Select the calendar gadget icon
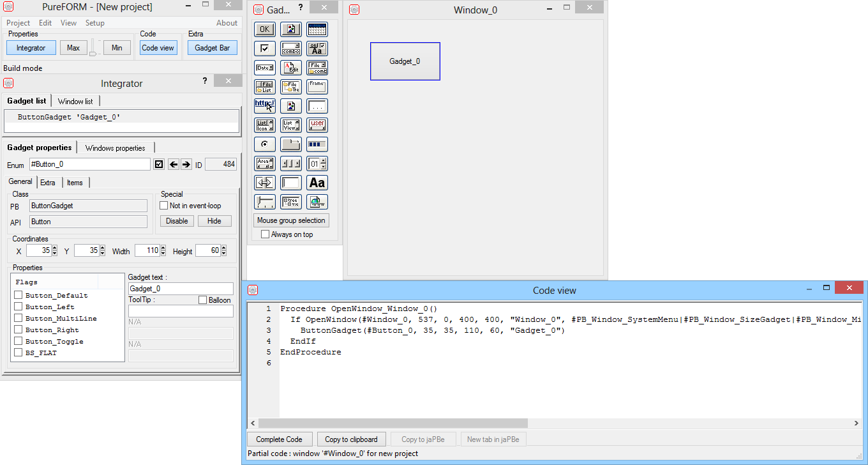 click(317, 29)
